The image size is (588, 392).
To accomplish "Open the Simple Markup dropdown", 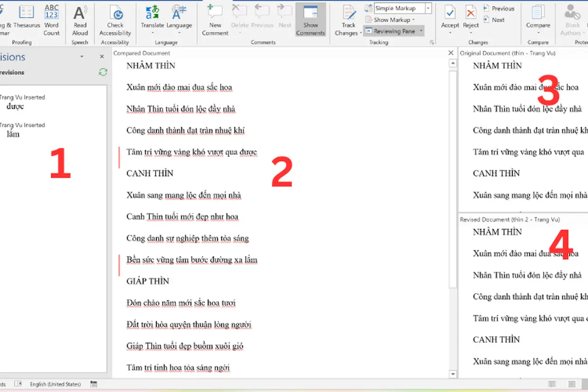I will [403, 8].
